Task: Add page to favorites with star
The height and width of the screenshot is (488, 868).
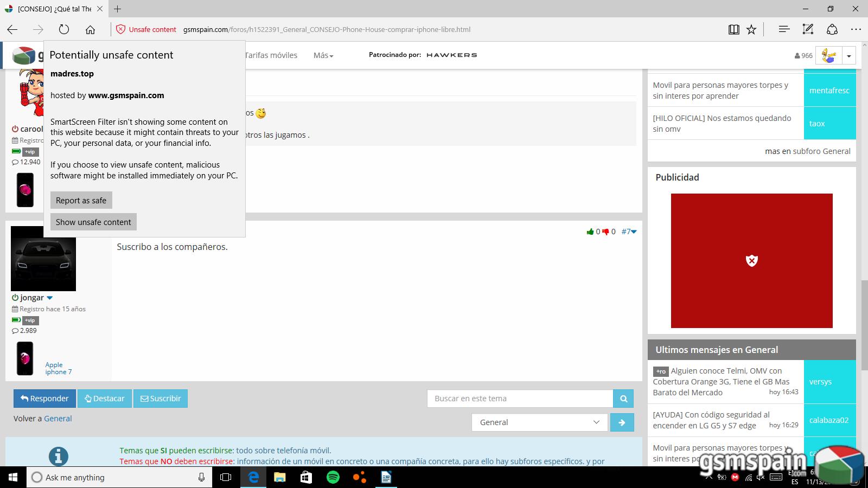Action: coord(751,29)
